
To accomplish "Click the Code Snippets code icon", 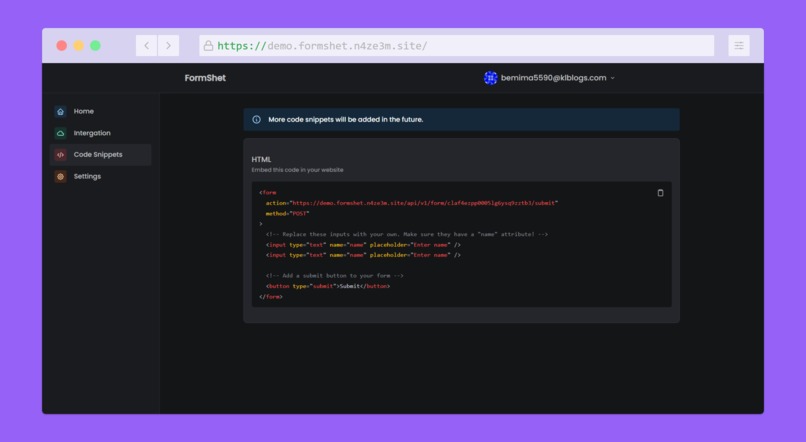I will (60, 155).
